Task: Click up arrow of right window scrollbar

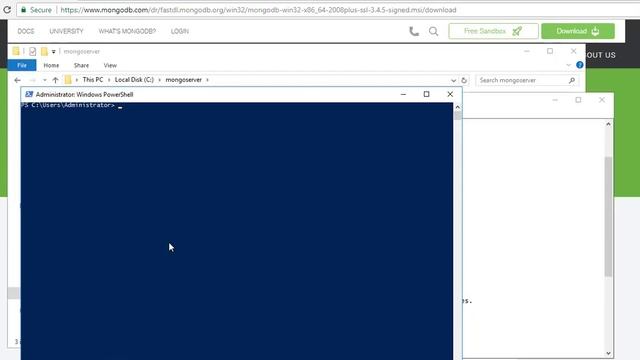Action: 609,124
